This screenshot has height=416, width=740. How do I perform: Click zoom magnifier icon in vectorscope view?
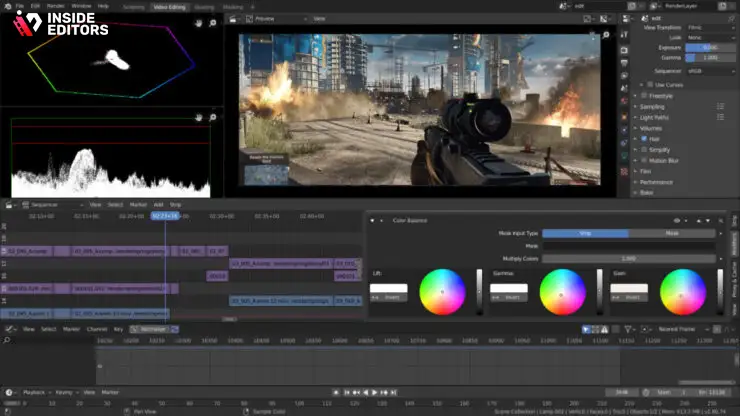(x=213, y=23)
